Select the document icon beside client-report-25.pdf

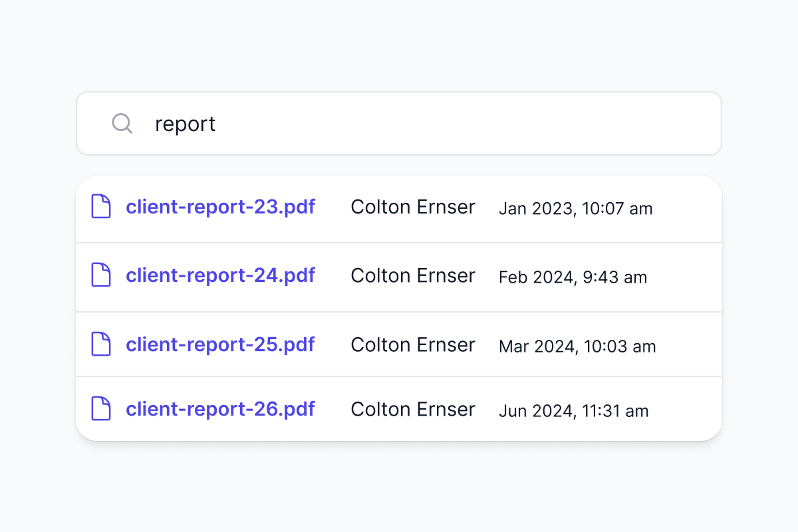[100, 344]
